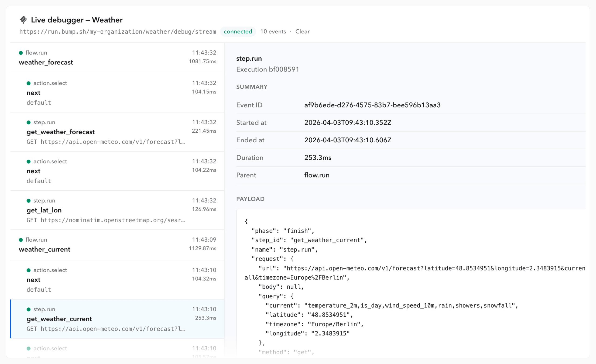Image resolution: width=596 pixels, height=364 pixels.
Task: Click the connected status badge
Action: coord(238,32)
